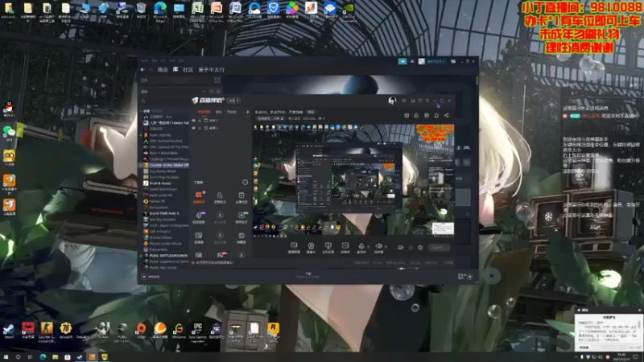Open WeGame desktop shortcut

pos(179,331)
